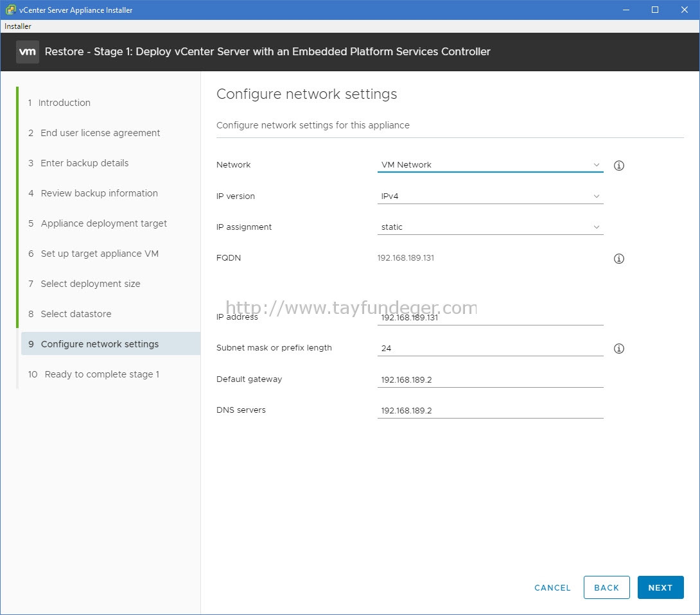Minimize the installer window
Screen dimensions: 700x615
pyautogui.click(x=626, y=10)
